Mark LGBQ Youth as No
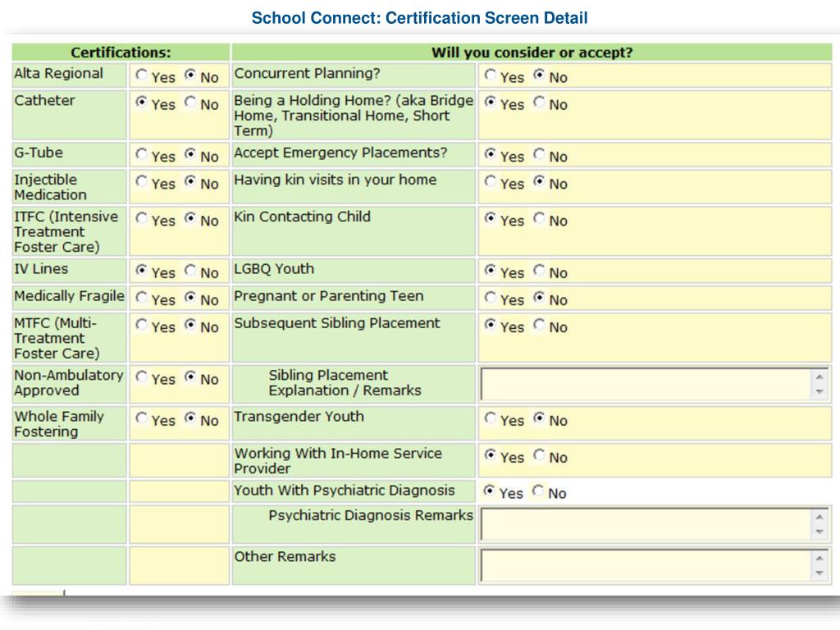 click(539, 270)
